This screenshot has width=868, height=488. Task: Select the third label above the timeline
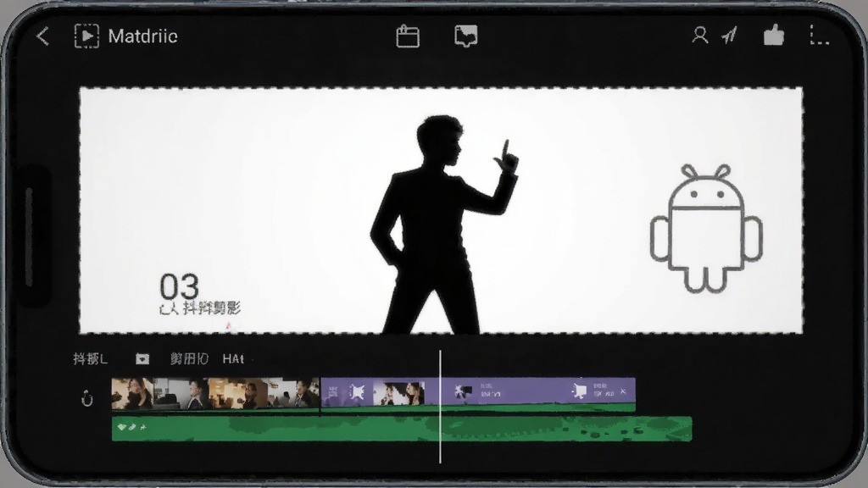tap(189, 359)
